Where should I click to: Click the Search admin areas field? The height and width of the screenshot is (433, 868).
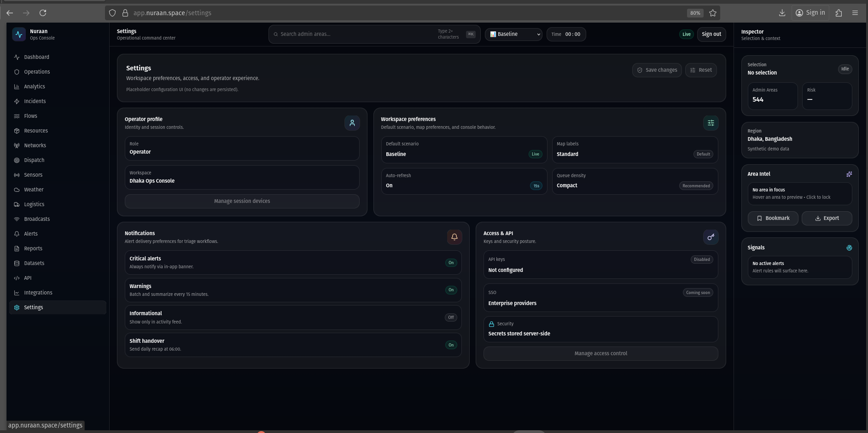tap(355, 34)
